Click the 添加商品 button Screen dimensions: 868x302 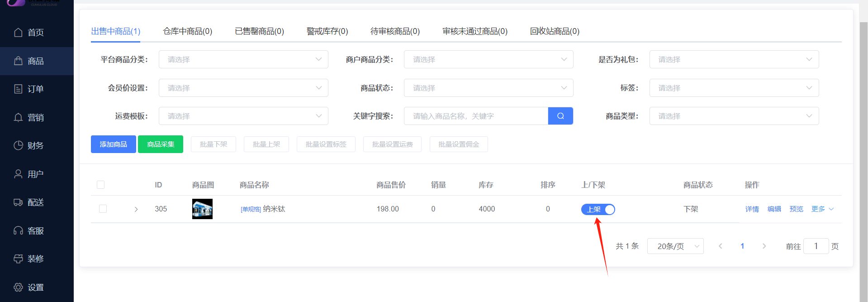click(113, 144)
